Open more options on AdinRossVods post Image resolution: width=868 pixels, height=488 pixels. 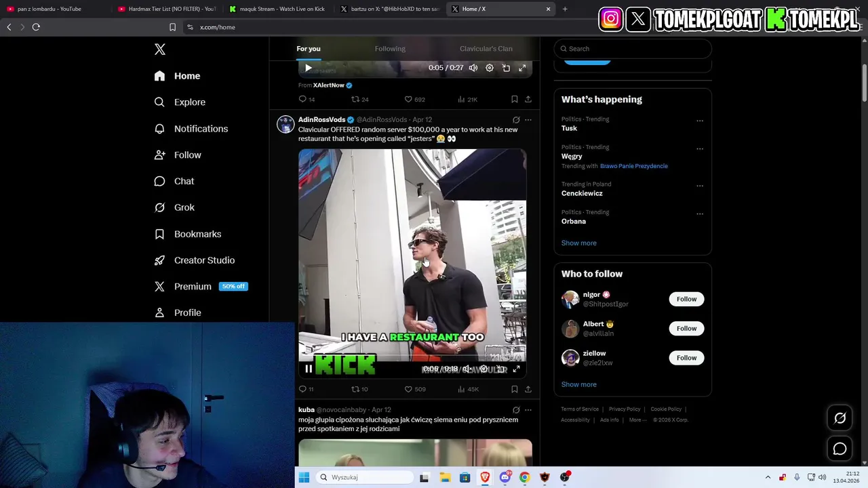(x=528, y=120)
